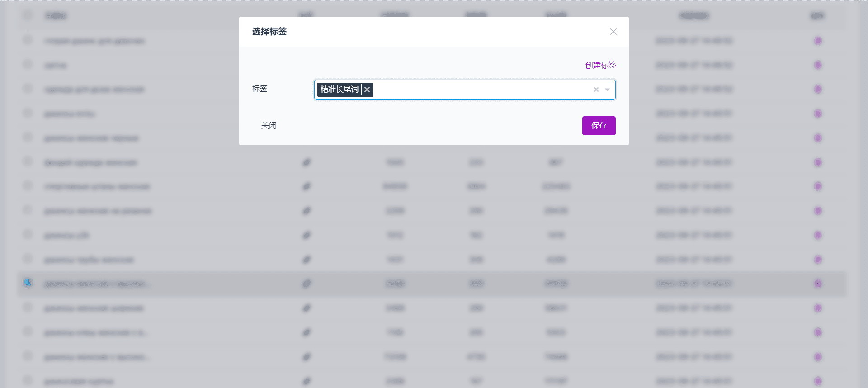Click the keyword text in the highlighted row

pos(97,284)
